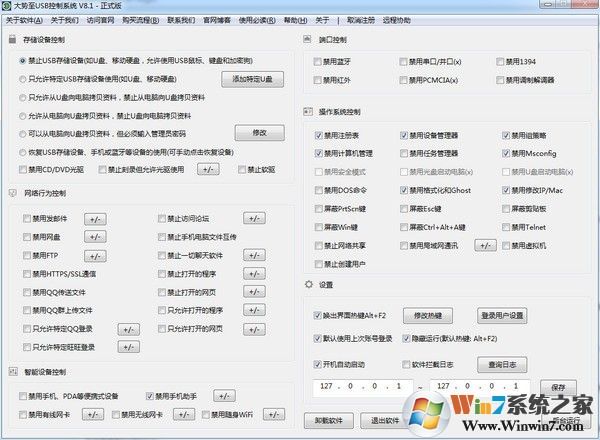
Task: Click 远程协助 in the menu bar
Action: coord(396,20)
